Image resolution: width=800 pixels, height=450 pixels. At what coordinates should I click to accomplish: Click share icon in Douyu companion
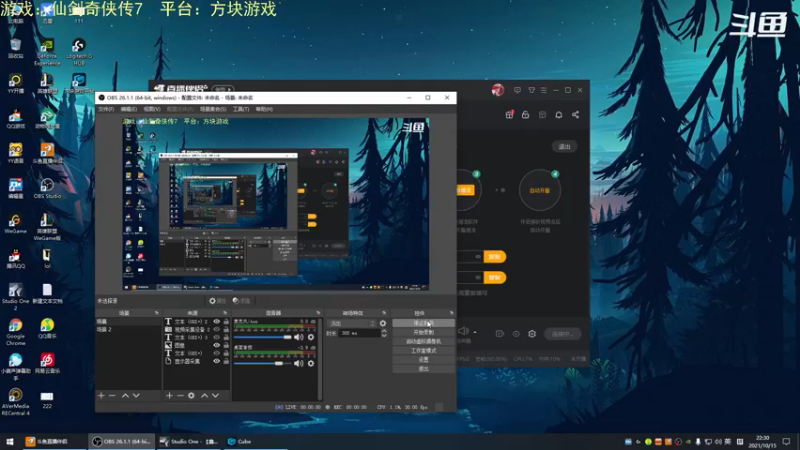[576, 115]
